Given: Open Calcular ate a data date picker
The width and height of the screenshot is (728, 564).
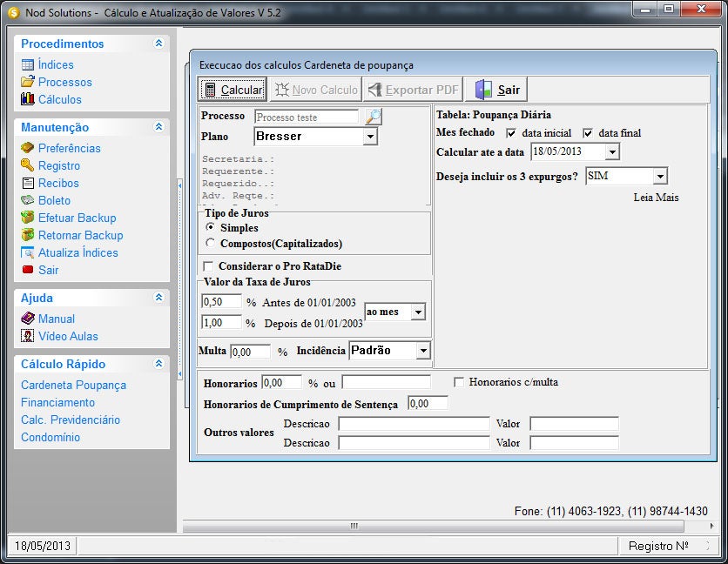Looking at the screenshot, I should [x=612, y=151].
